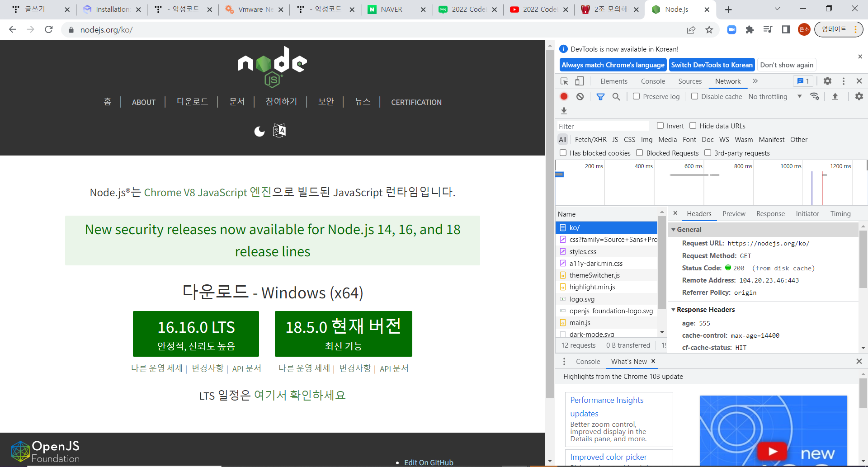Image resolution: width=868 pixels, height=467 pixels.
Task: Filter requests by CSS type
Action: click(629, 140)
